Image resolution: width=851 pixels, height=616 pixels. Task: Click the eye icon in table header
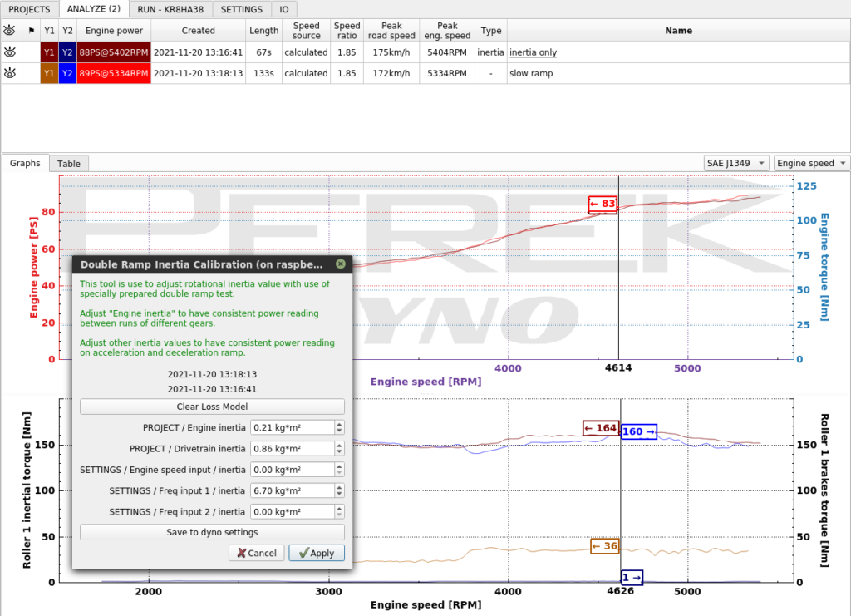click(x=10, y=31)
